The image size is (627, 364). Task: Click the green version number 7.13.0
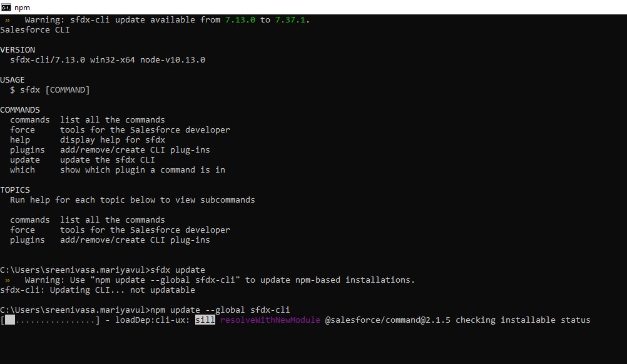(x=240, y=19)
